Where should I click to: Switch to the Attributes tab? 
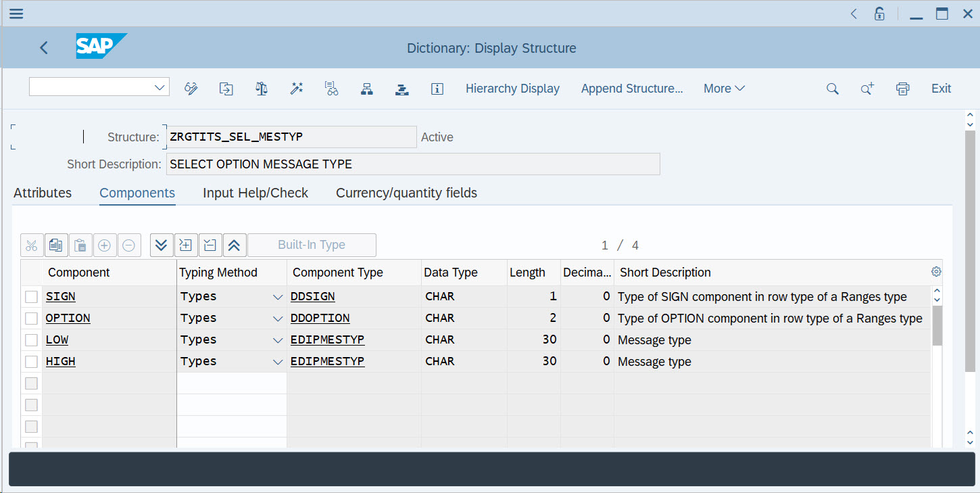click(43, 193)
